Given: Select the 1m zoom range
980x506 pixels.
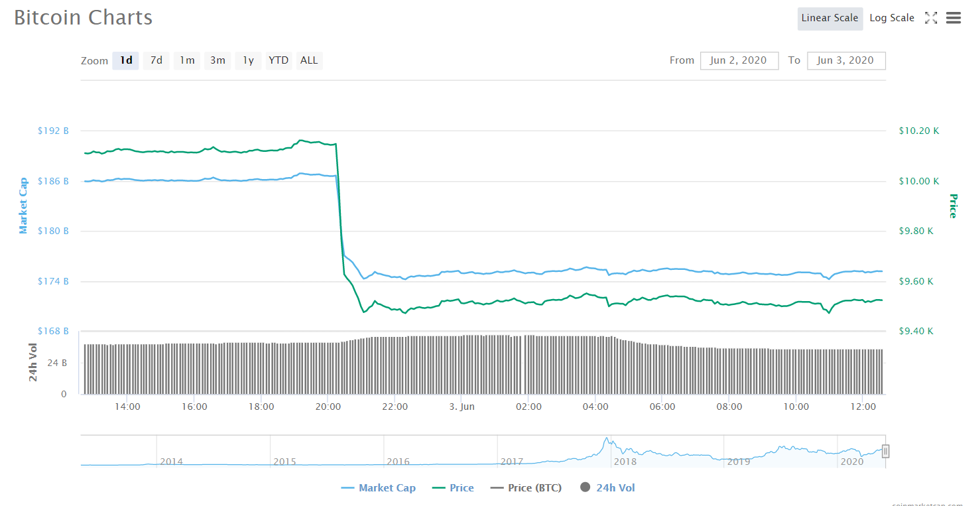Looking at the screenshot, I should pyautogui.click(x=187, y=60).
